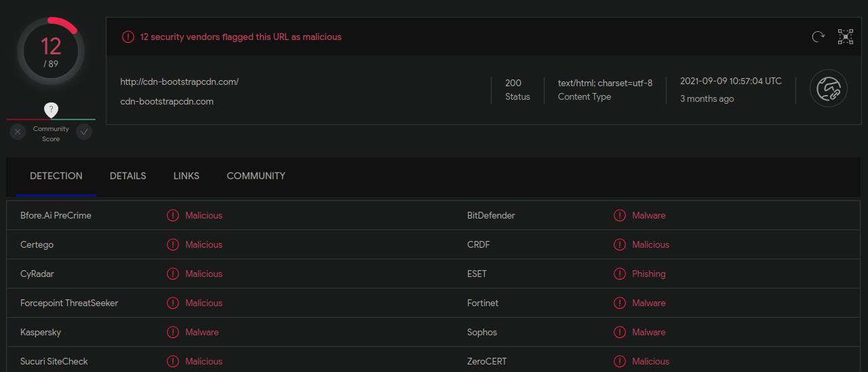Open the COMMUNITY tab
Screen dimensions: 868x372
point(256,176)
